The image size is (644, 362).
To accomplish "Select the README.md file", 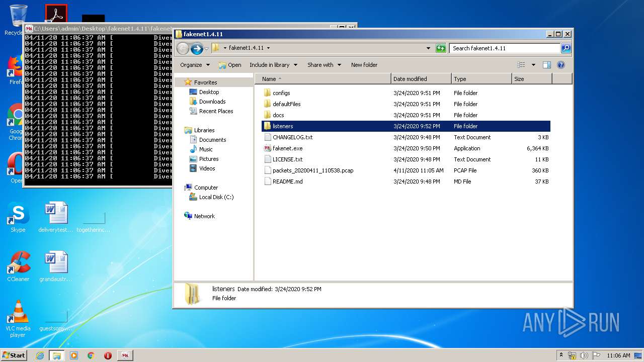I will click(x=406, y=182).
